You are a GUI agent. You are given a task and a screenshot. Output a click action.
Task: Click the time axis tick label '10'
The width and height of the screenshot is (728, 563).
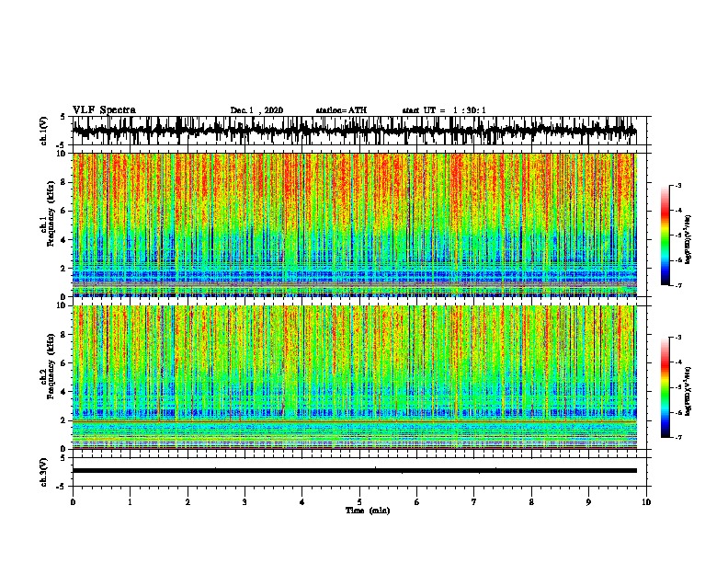[646, 502]
